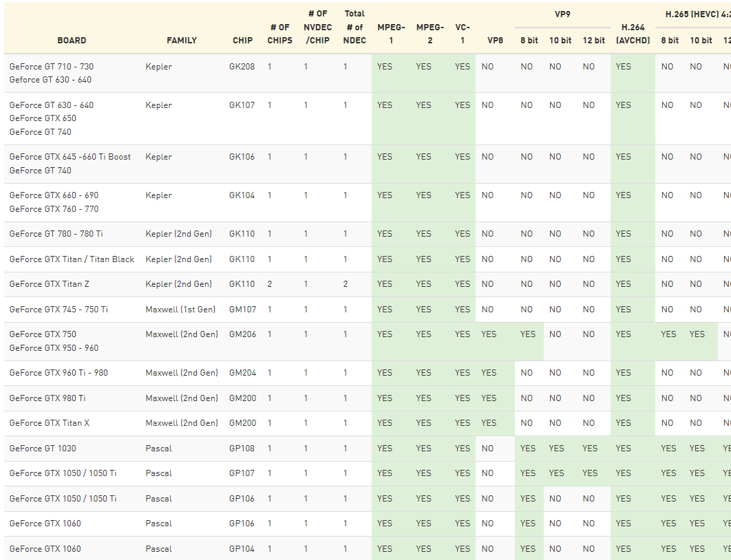Viewport: 731px width, 560px height.
Task: Click the GP108 chip cell
Action: [242, 449]
